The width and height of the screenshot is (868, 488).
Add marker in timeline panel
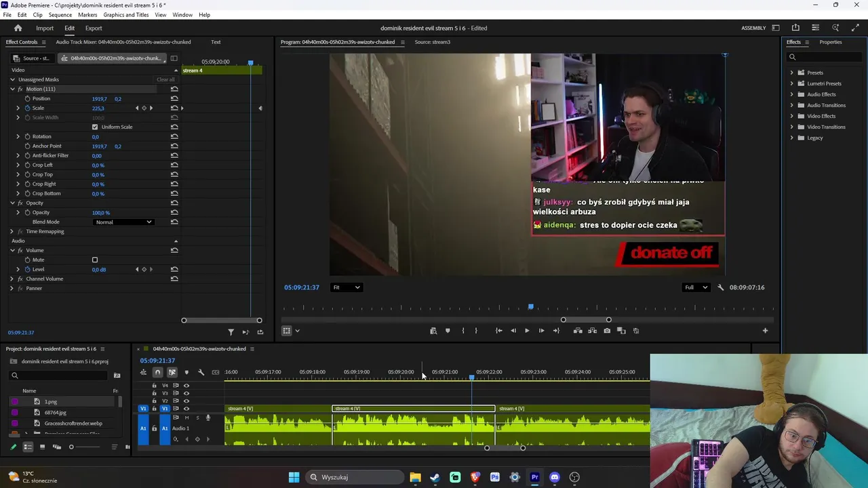click(186, 372)
